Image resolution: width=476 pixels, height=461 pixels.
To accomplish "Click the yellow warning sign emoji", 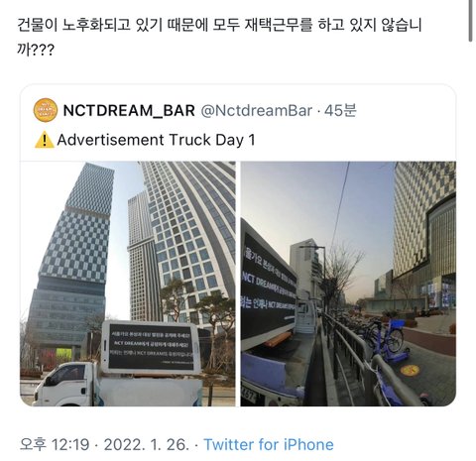I will [44, 140].
